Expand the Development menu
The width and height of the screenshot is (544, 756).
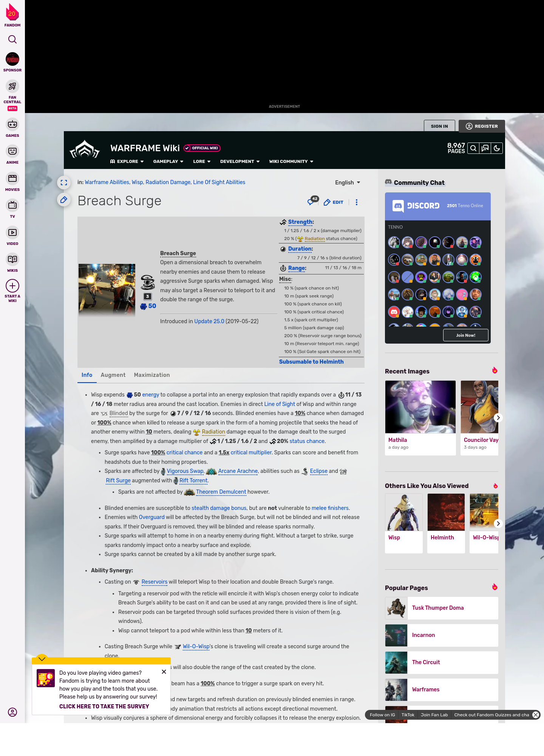pos(240,161)
